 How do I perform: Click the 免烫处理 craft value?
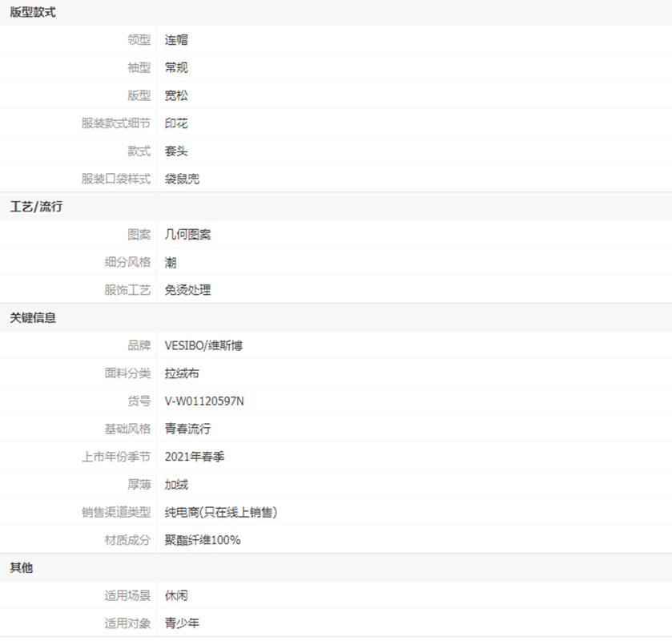coord(187,290)
